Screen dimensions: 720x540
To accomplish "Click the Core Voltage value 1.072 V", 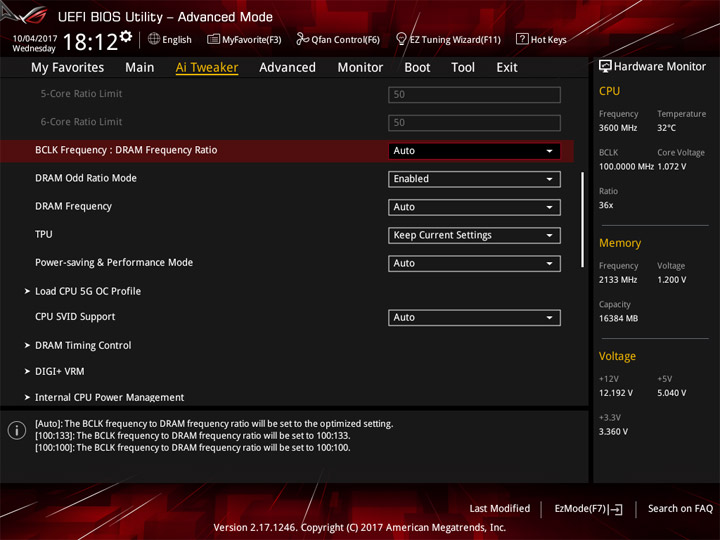I will pyautogui.click(x=672, y=167).
